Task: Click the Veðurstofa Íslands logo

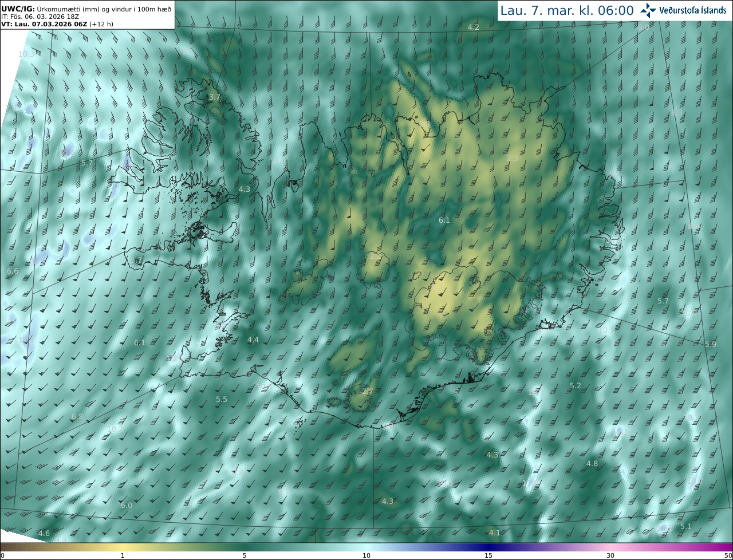Action: tap(683, 10)
